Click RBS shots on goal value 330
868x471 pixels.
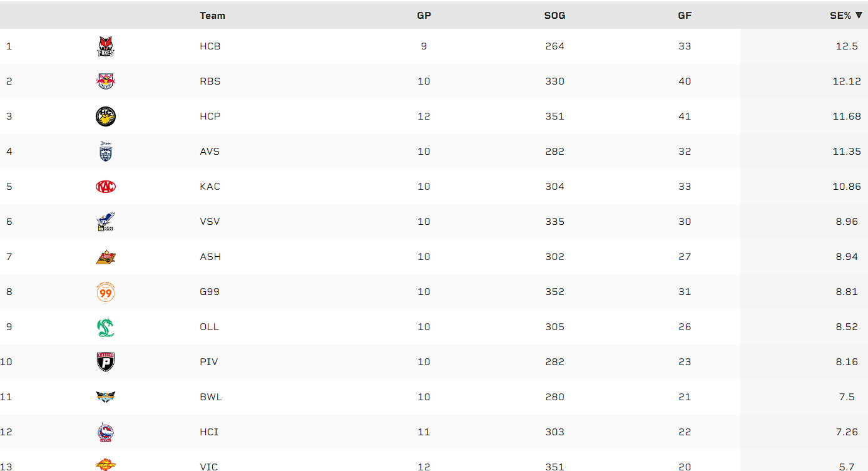click(554, 81)
